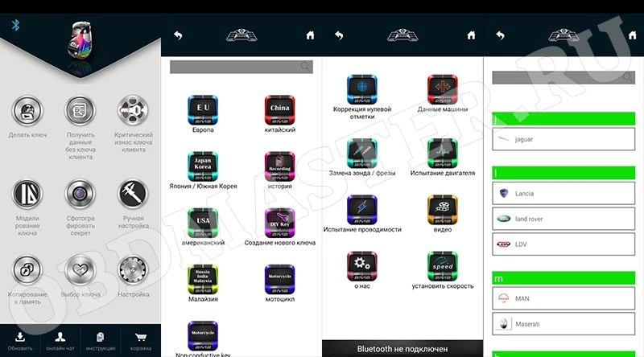Open установить скорость speed icon
This screenshot has height=357, width=644.
coord(442,266)
